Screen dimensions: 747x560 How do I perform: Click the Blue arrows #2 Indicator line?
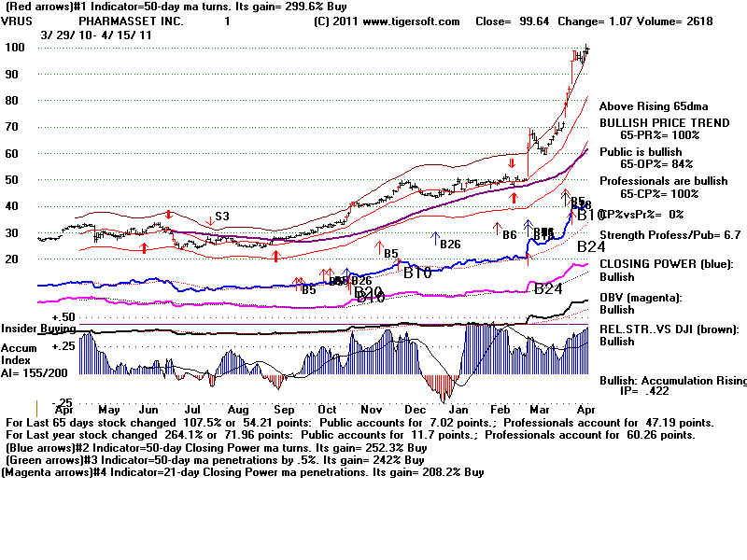(x=217, y=448)
